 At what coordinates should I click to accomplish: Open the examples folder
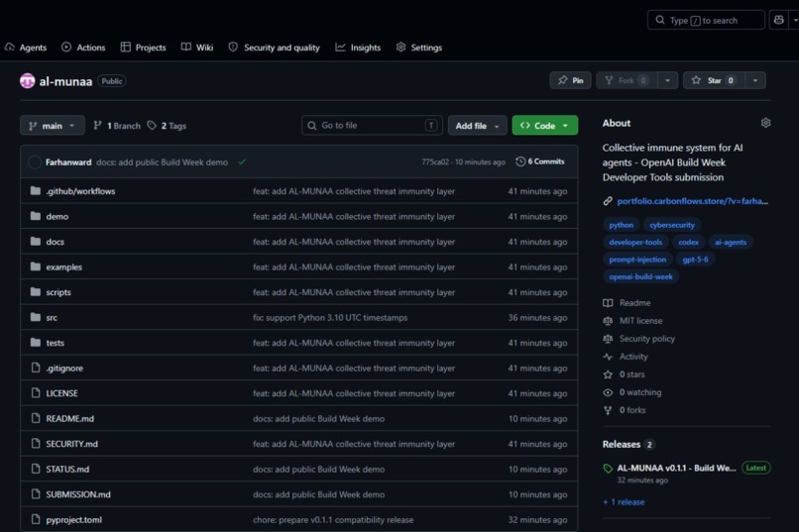(63, 266)
